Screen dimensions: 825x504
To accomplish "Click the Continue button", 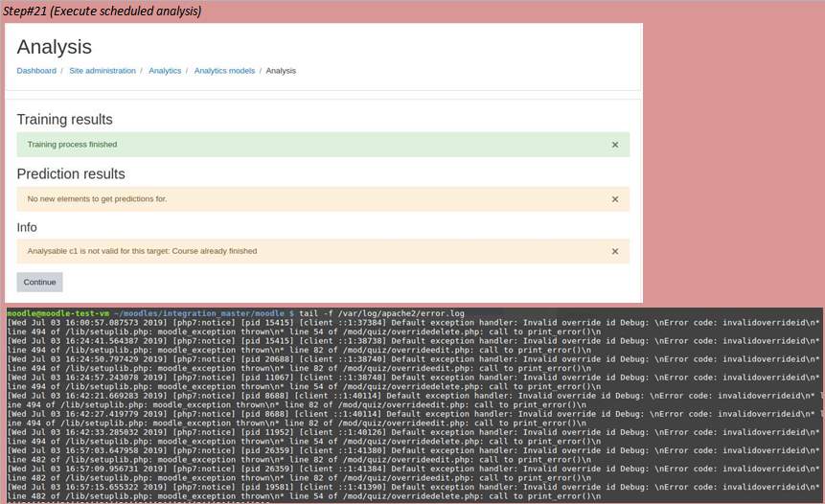I will click(39, 282).
